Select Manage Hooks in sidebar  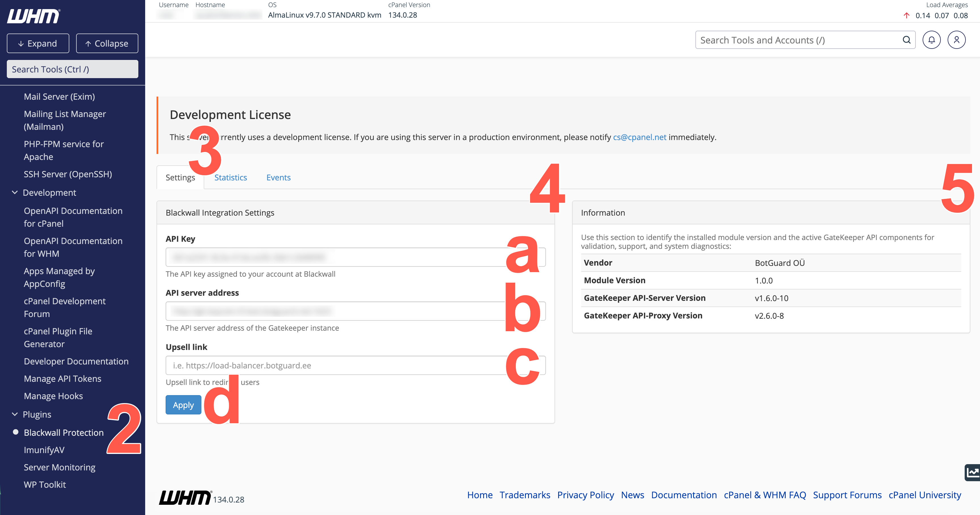coord(53,396)
